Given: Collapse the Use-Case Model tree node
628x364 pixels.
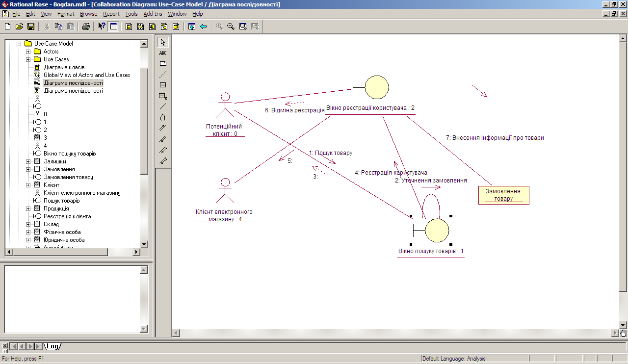Looking at the screenshot, I should pyautogui.click(x=19, y=44).
